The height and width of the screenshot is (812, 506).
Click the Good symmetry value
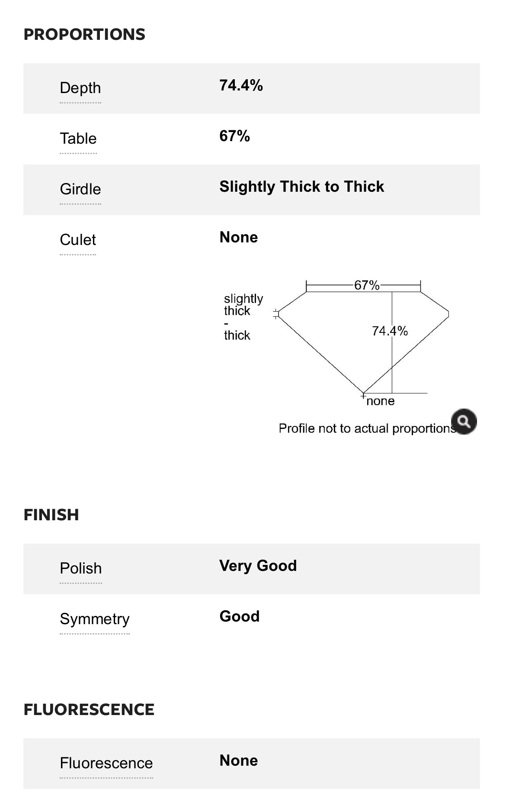coord(240,616)
